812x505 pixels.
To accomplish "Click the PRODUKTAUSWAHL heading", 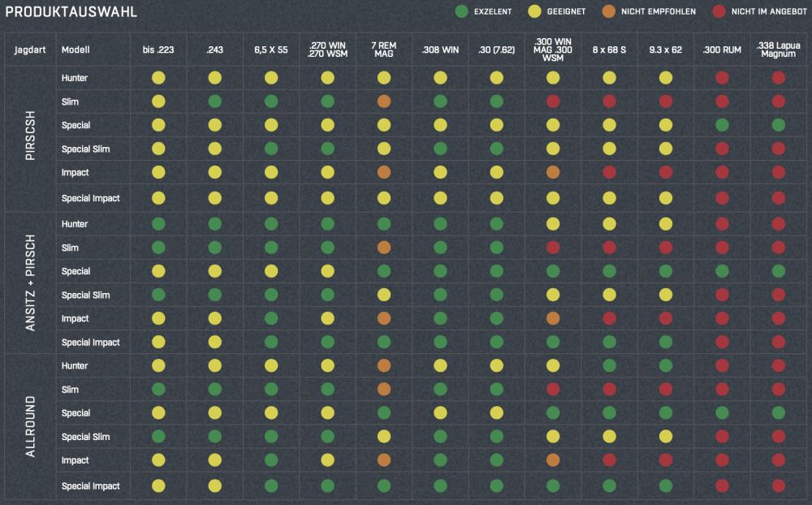I will tap(71, 12).
